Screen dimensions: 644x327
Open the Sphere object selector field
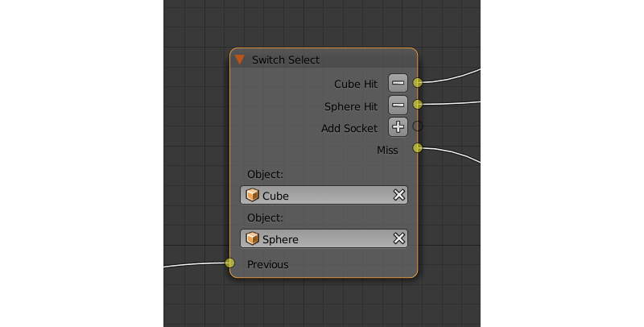point(322,238)
